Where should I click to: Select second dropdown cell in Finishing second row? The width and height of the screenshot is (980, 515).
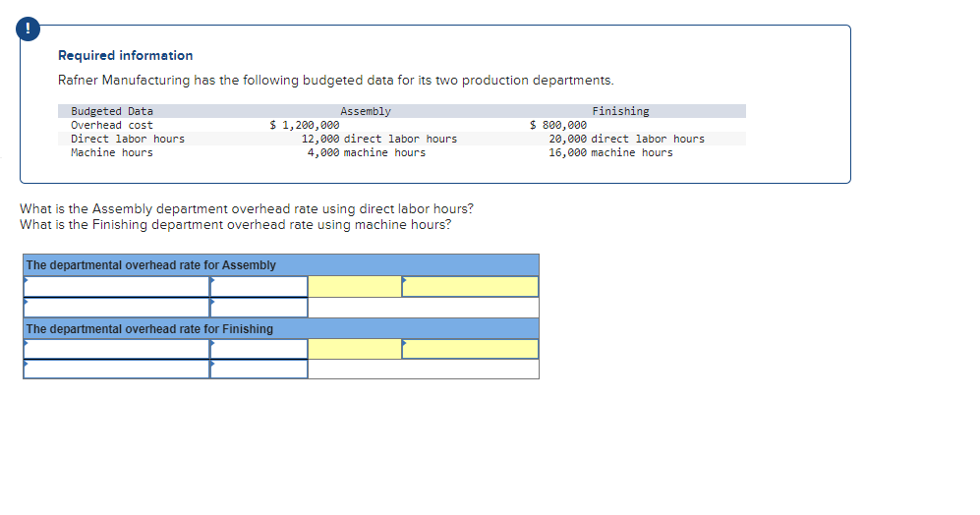(x=259, y=369)
